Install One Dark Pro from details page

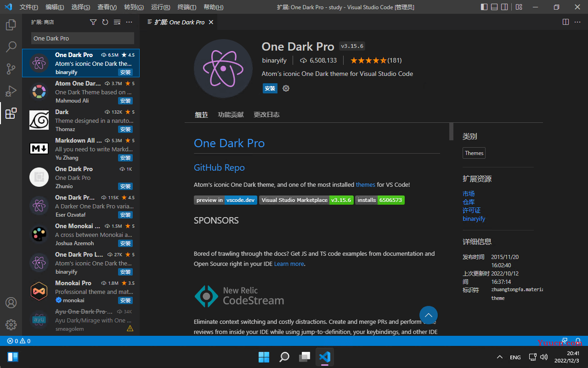point(270,88)
